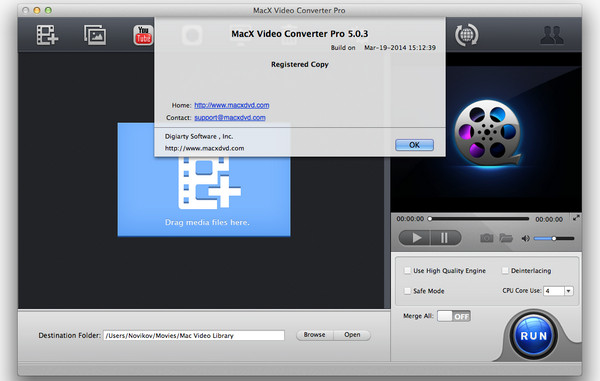Screen dimensions: 600x381
Task: Click the Registered Copy text
Action: pos(300,64)
